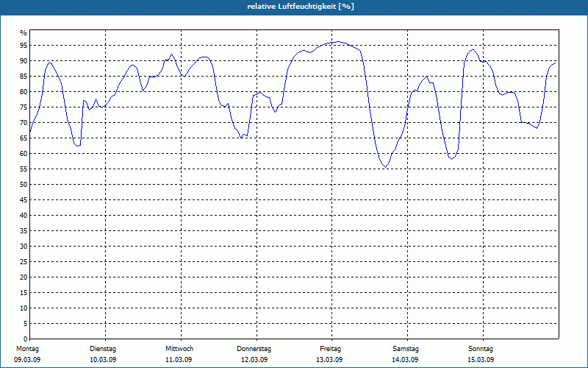Click the date label 14.03.09
Image resolution: width=588 pixels, height=368 pixels.
(405, 360)
